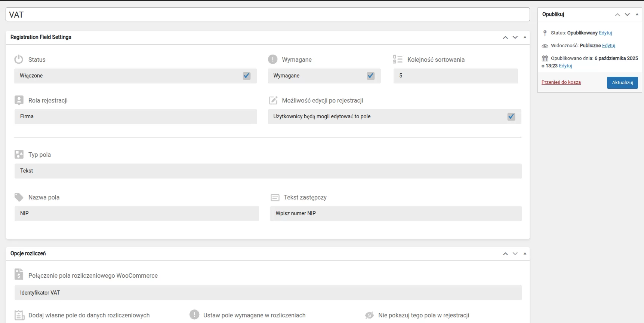Open the Rola rejestracji dropdown showing Firma
Image resolution: width=644 pixels, height=323 pixels.
[135, 117]
